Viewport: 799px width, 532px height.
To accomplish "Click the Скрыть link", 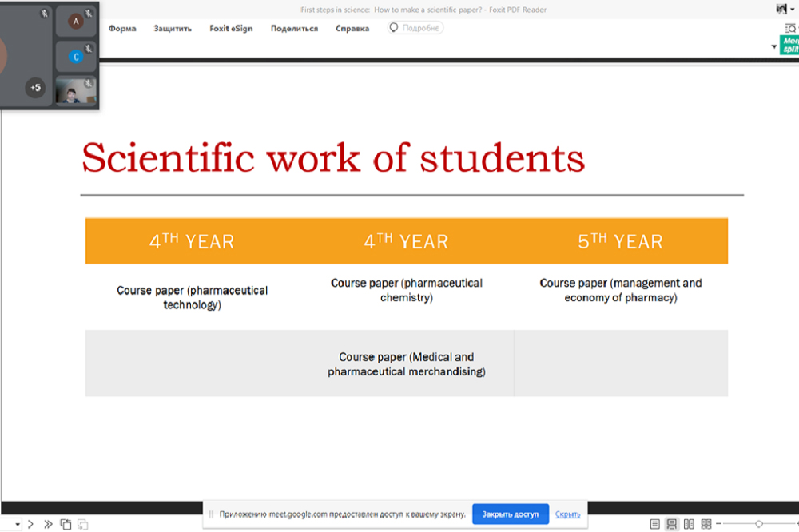I will click(x=567, y=514).
